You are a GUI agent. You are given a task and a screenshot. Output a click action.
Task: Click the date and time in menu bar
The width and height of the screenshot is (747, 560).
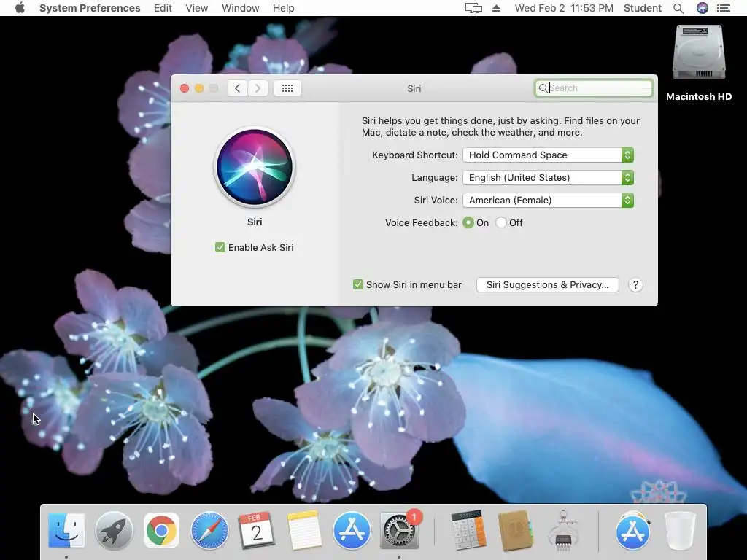[x=564, y=8]
